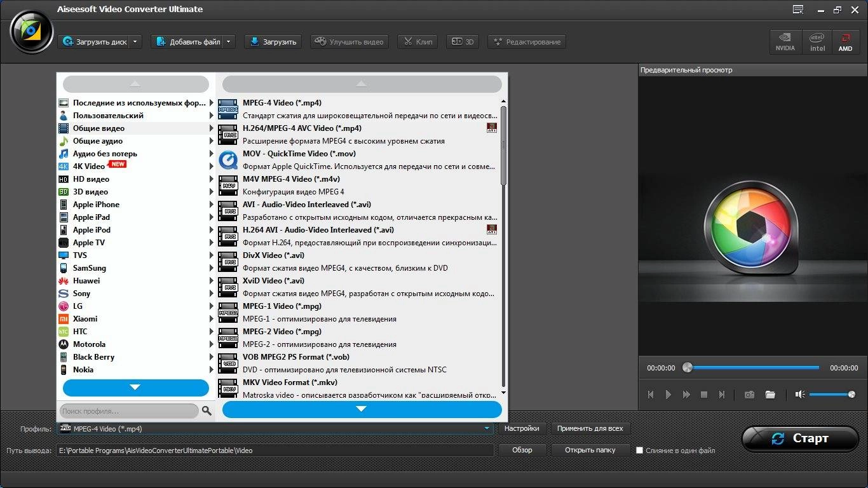Open Настройки profile settings
The image size is (868, 488).
[x=522, y=429]
